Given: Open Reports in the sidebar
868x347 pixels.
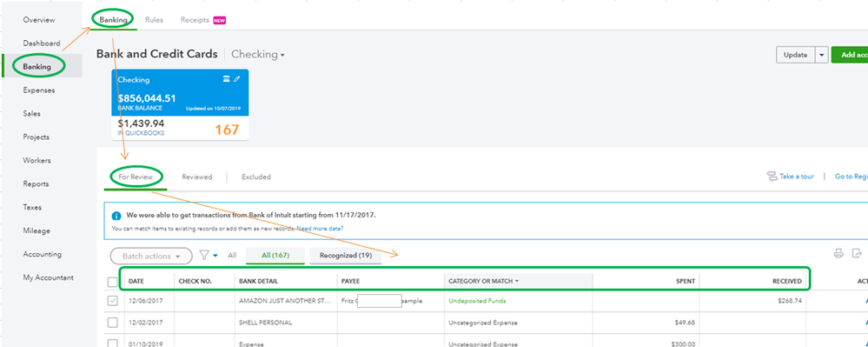Looking at the screenshot, I should [x=36, y=184].
